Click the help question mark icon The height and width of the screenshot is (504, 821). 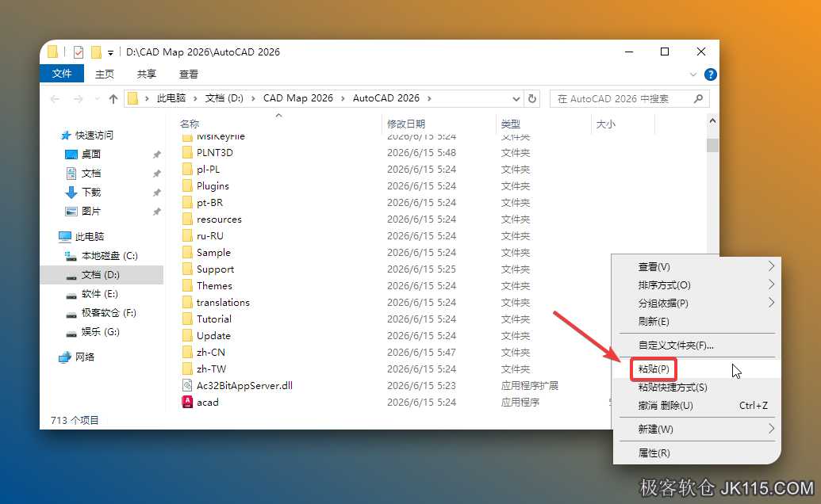pyautogui.click(x=710, y=74)
